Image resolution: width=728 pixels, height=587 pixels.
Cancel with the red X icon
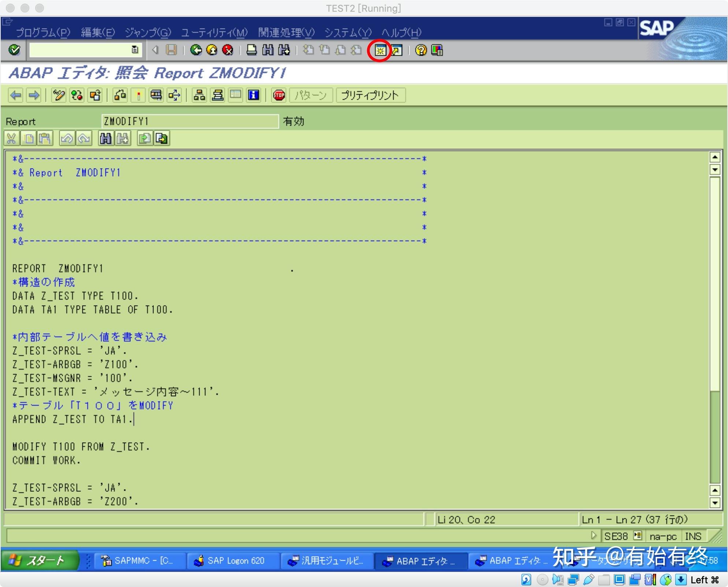227,51
